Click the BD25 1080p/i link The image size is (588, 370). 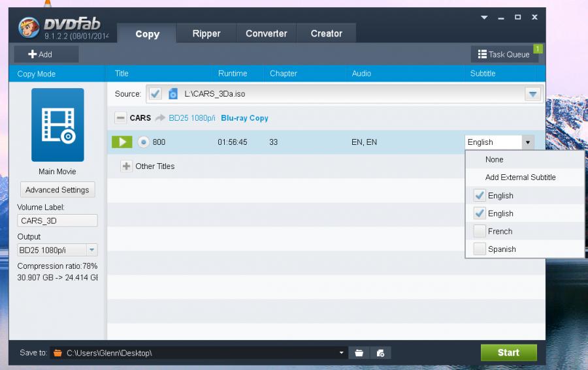coord(192,118)
